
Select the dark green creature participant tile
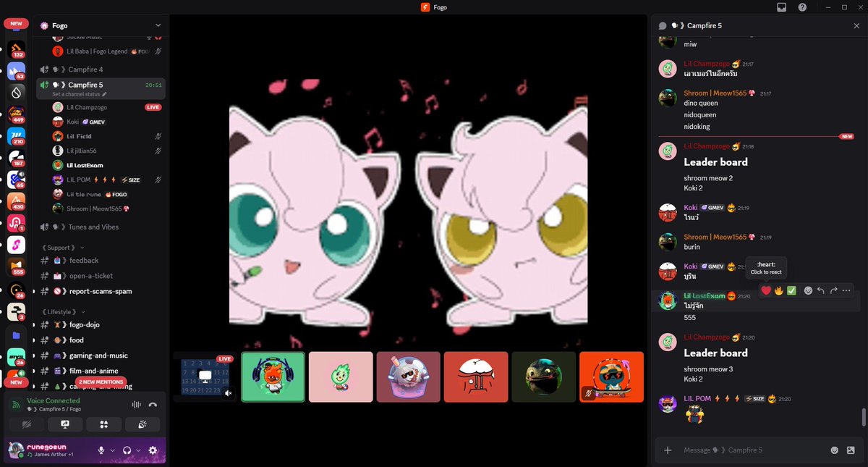tap(544, 376)
